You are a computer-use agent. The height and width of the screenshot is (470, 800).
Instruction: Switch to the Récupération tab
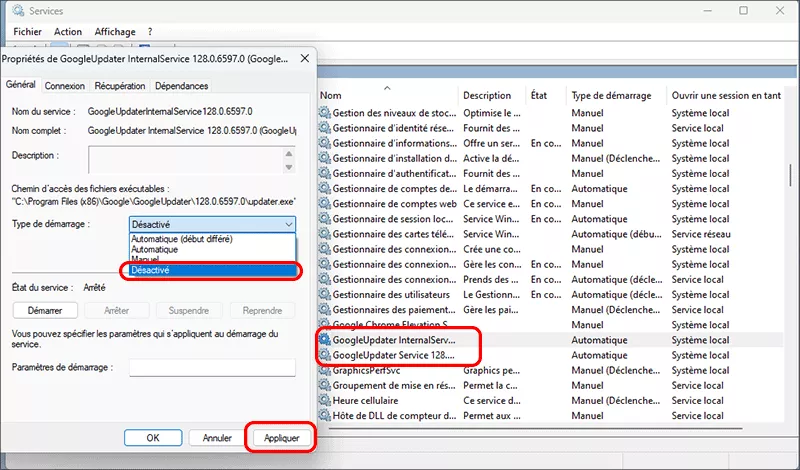point(120,86)
